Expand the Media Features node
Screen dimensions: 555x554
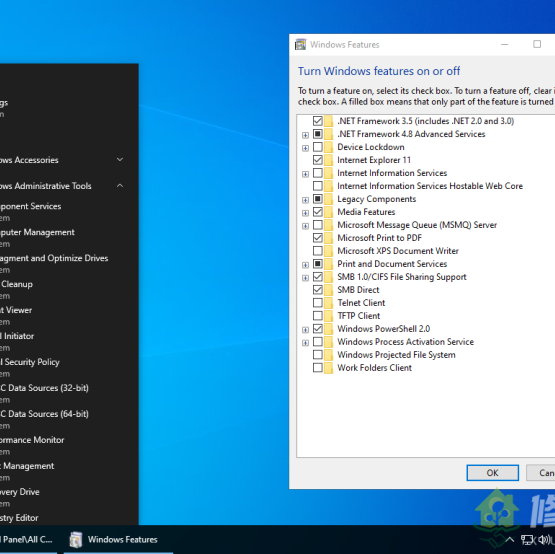305,213
